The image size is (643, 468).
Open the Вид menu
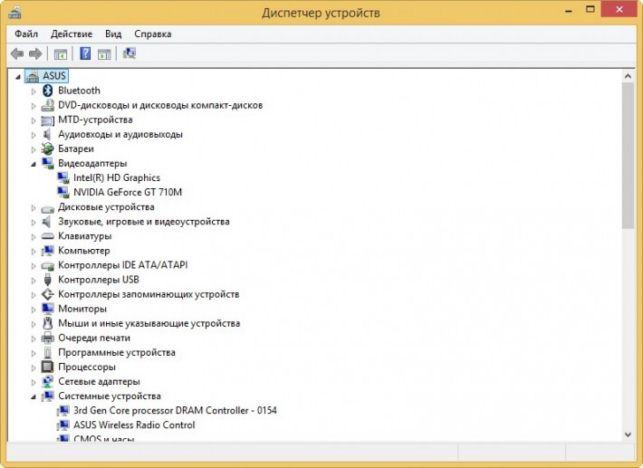(113, 34)
